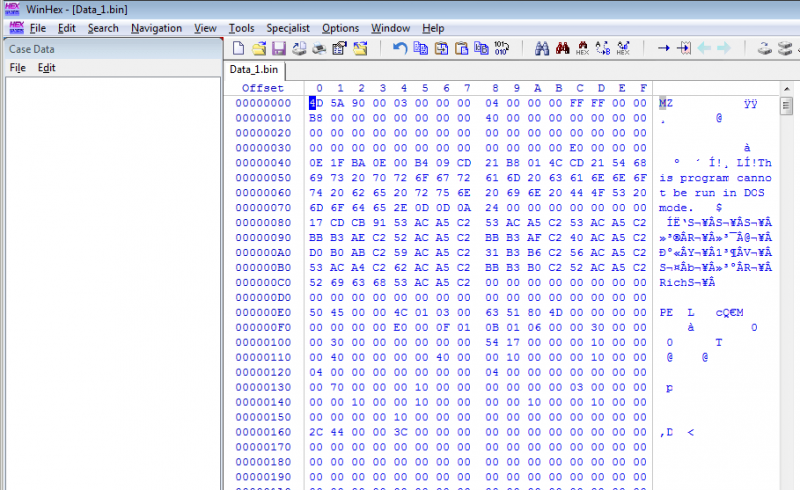Viewport: 800px width, 490px height.
Task: Click the WinHex application icon in the title bar
Action: (12, 9)
